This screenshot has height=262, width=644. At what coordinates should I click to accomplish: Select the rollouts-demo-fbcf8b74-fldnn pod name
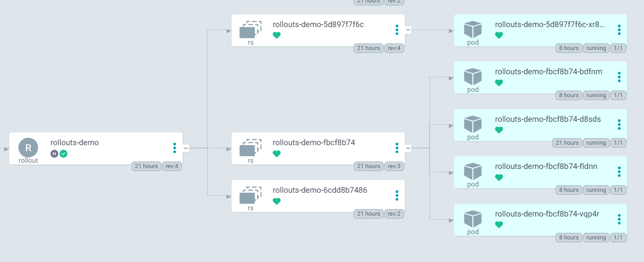546,166
